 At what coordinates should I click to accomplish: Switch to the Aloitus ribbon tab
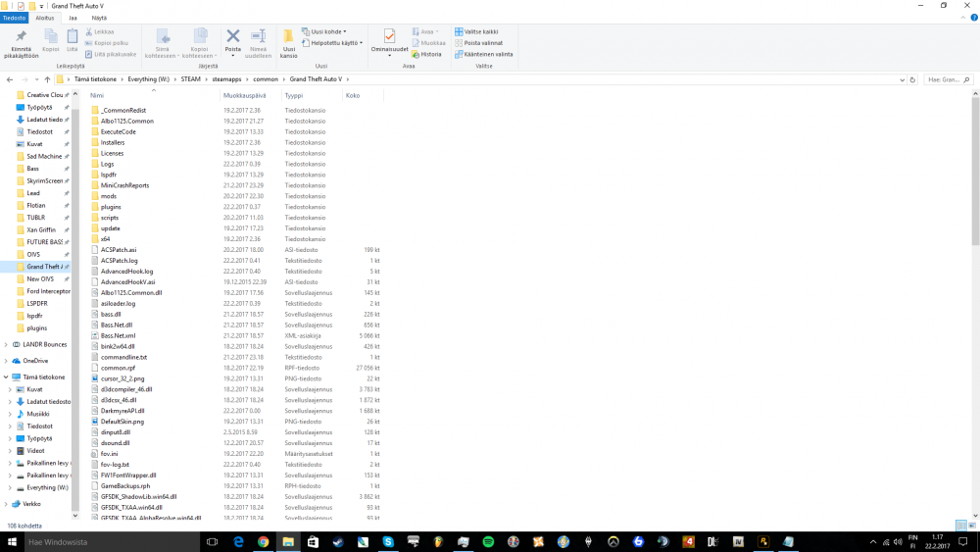[x=44, y=18]
